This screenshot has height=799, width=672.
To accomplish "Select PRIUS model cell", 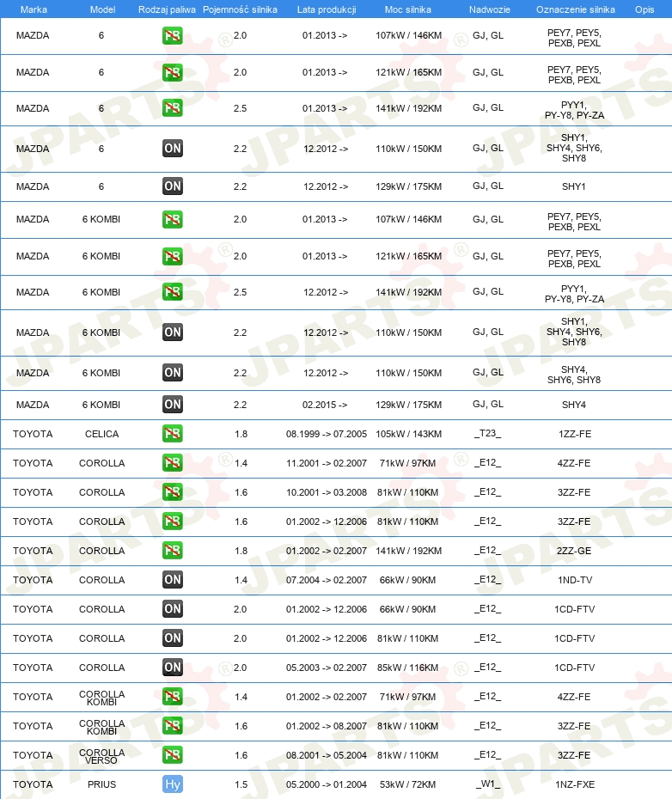I will (102, 784).
